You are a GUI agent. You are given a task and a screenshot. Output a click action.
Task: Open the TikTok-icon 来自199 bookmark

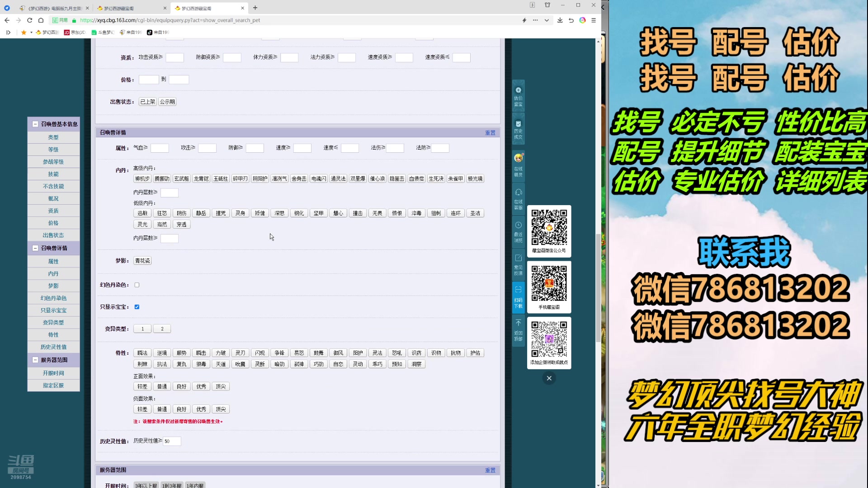(x=158, y=33)
